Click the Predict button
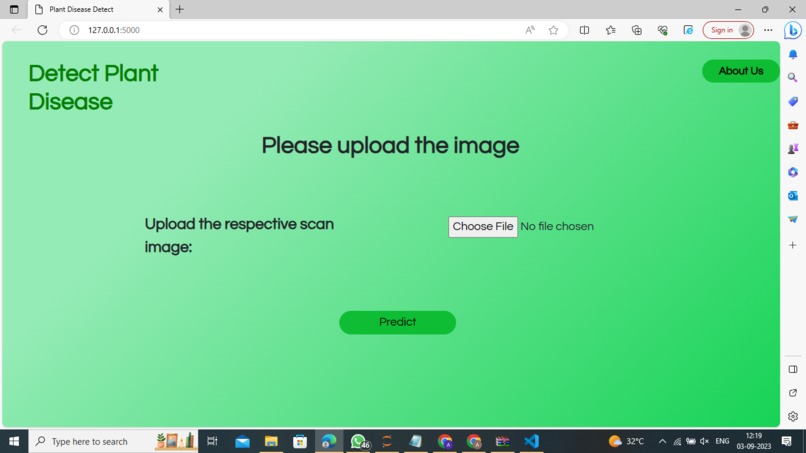The width and height of the screenshot is (806, 453). point(397,322)
